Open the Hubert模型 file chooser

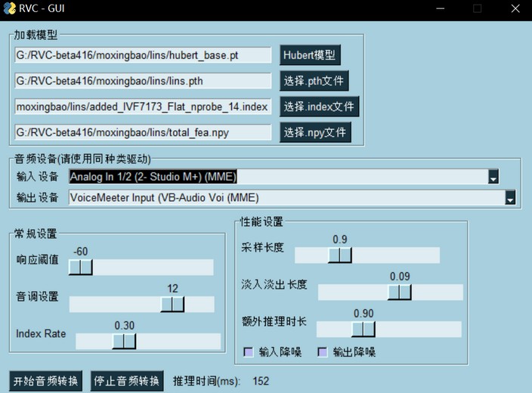coord(310,55)
